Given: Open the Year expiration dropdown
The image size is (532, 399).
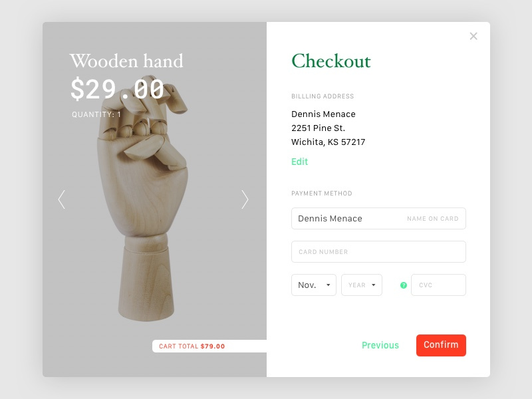Looking at the screenshot, I should [362, 285].
